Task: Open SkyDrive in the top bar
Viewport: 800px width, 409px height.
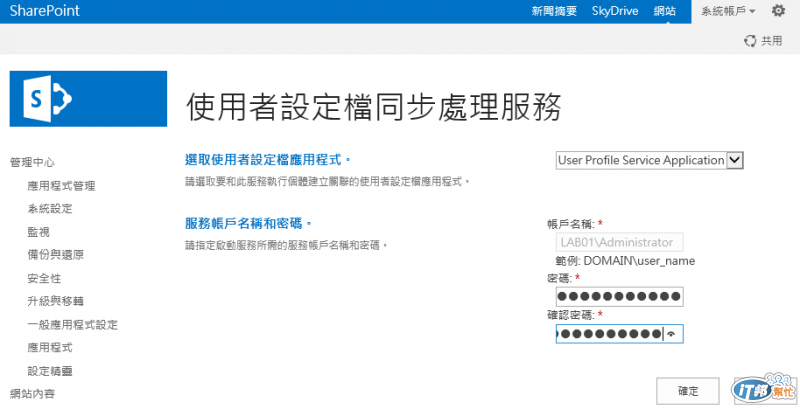Action: pyautogui.click(x=615, y=11)
